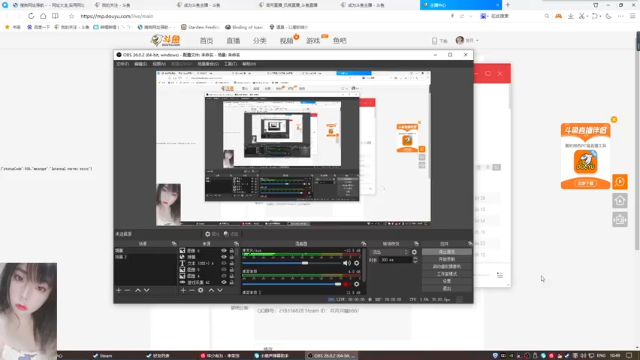Image resolution: width=640 pixels, height=360 pixels.
Task: Toggle visibility of 图像 5 source
Action: click(x=224, y=269)
